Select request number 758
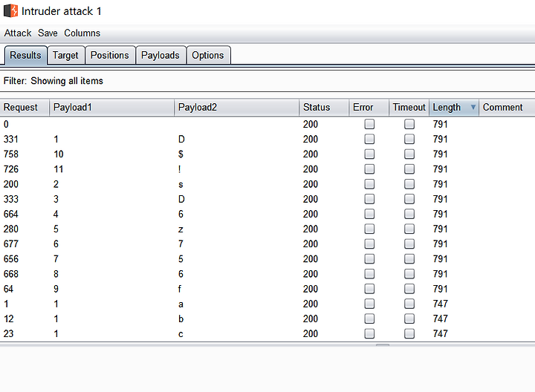 click(11, 154)
